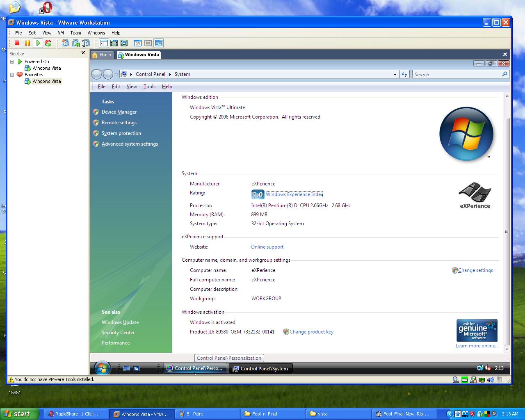Power on the VM with green play icon

[38, 43]
